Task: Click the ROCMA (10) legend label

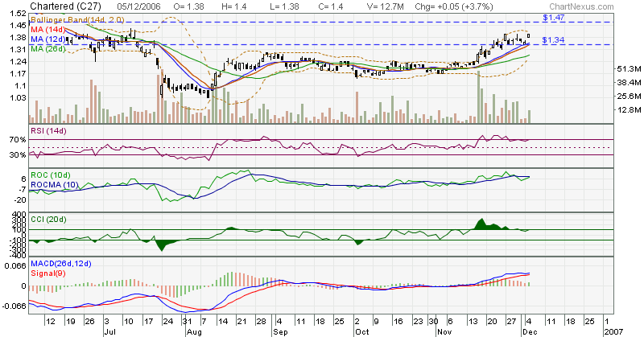Action: click(x=55, y=185)
